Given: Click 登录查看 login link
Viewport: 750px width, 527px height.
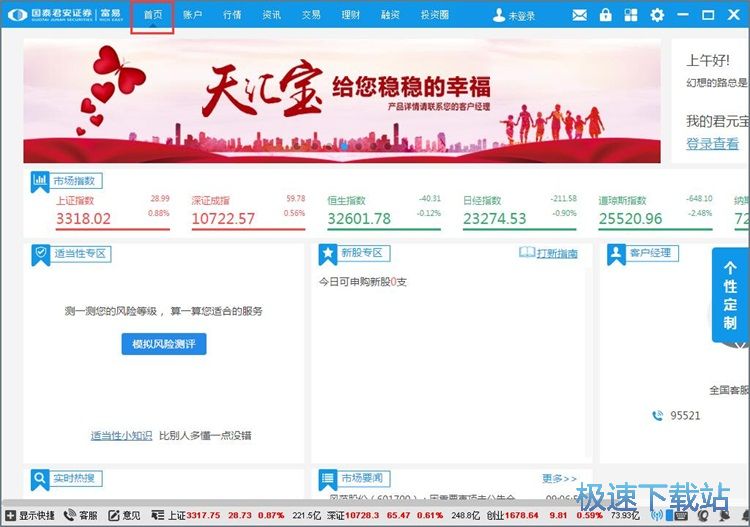Looking at the screenshot, I should click(x=712, y=144).
